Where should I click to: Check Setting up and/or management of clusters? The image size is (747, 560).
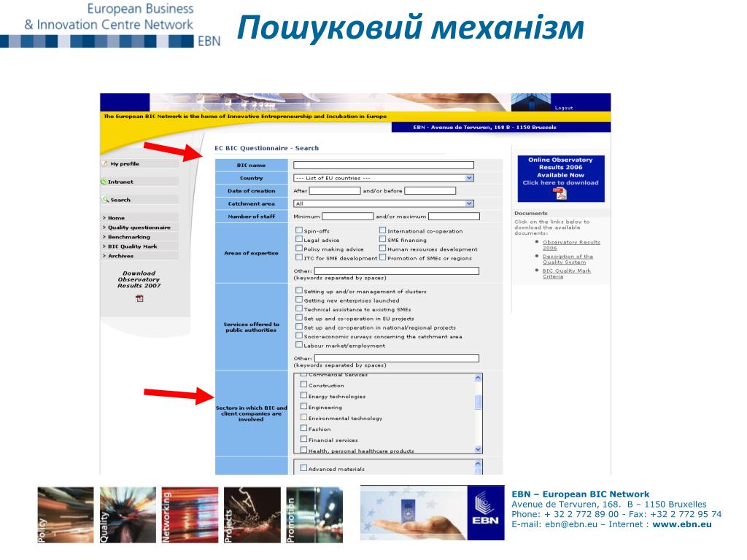click(x=298, y=290)
